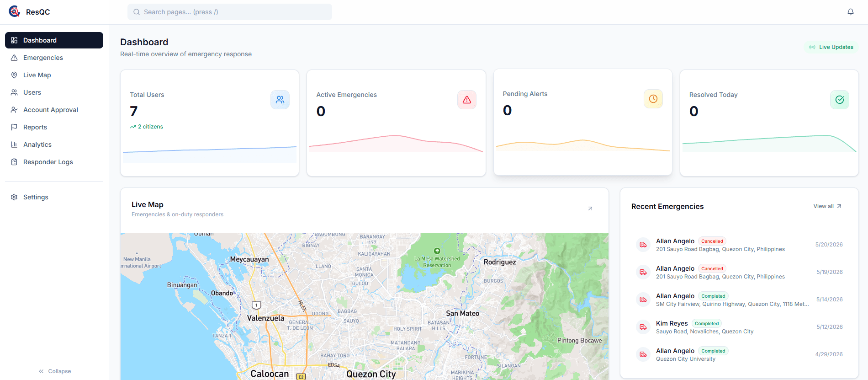
Task: Click Kim Reyes name in Recent Emergencies
Action: coord(672,323)
